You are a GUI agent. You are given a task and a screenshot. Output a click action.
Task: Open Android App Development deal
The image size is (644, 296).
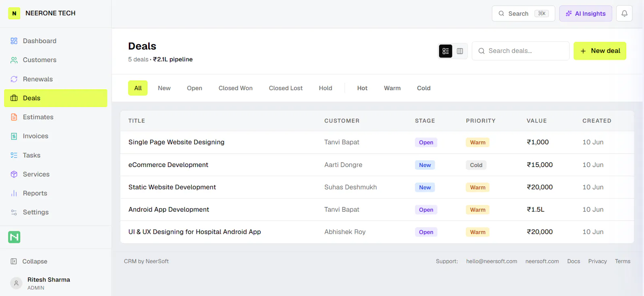(169, 210)
